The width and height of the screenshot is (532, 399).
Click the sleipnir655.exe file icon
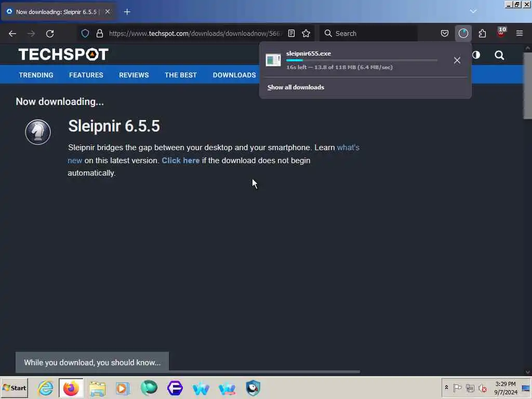tap(273, 60)
